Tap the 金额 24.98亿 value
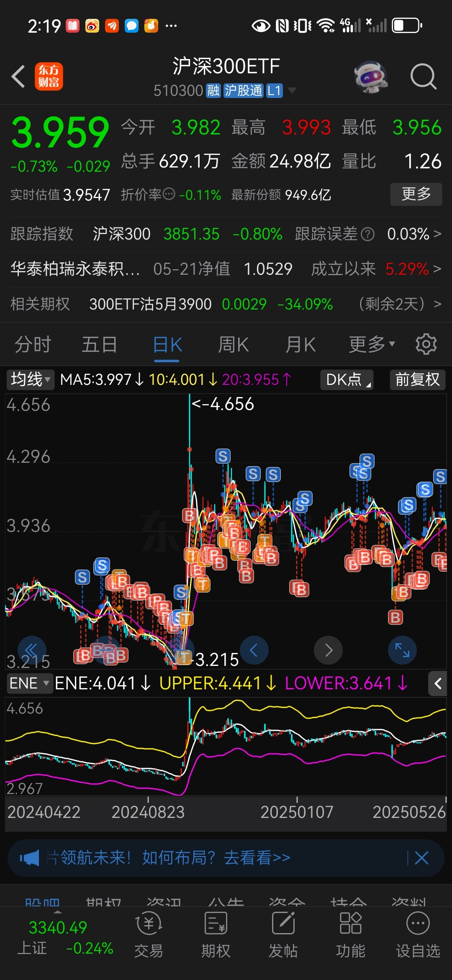Viewport: 452px width, 980px height. [281, 161]
